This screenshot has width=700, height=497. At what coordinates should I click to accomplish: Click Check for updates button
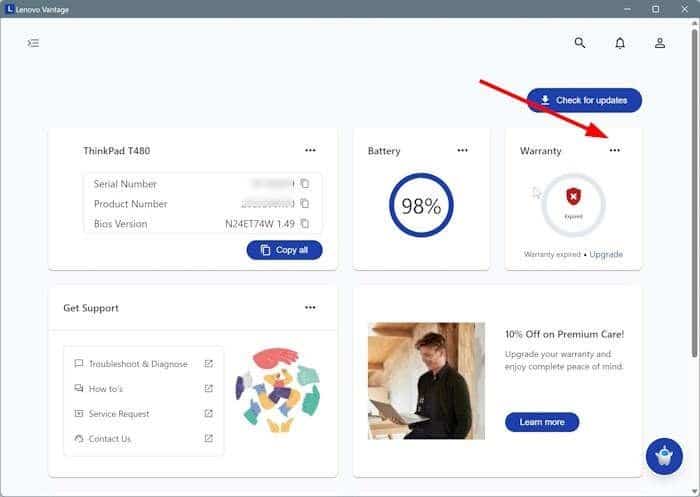pyautogui.click(x=584, y=100)
